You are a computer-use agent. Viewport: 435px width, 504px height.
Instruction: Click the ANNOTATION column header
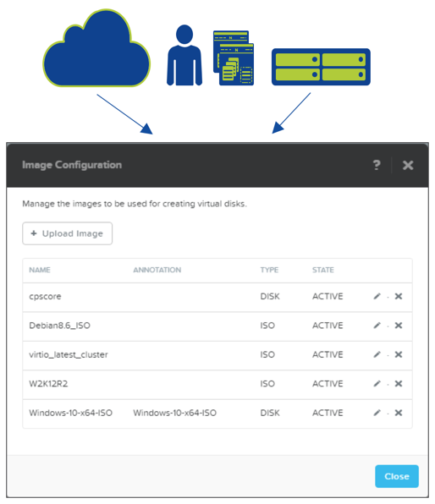pos(157,270)
